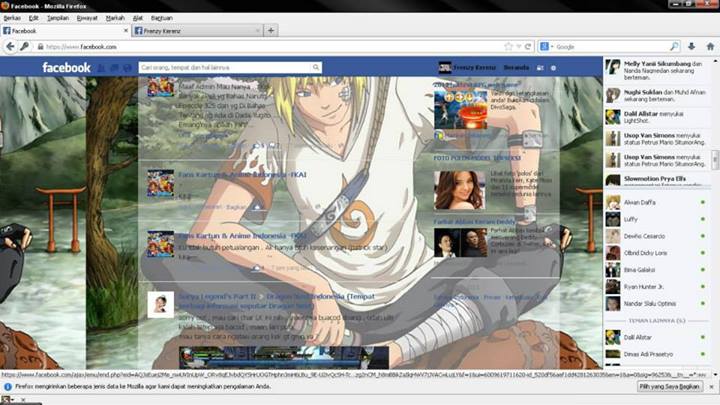Click the Pilih yang Saya Bagikan button
This screenshot has width=720, height=405.
tap(669, 387)
